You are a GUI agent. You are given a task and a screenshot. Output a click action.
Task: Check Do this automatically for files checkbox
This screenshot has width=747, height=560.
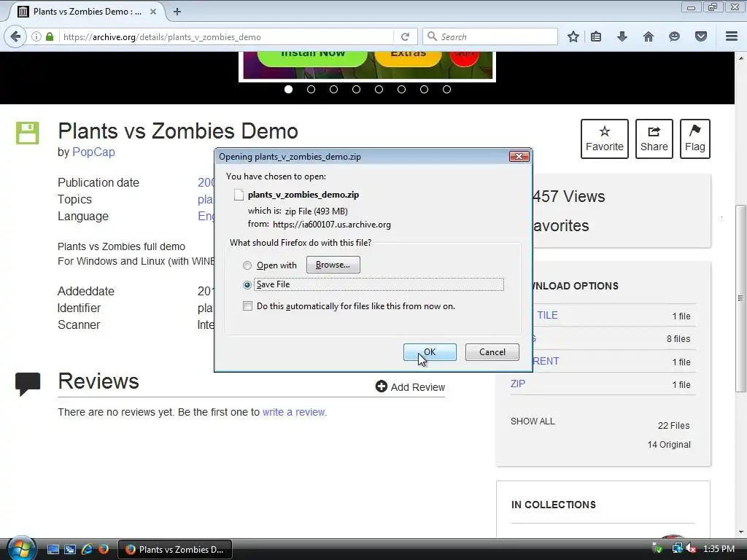tap(248, 306)
